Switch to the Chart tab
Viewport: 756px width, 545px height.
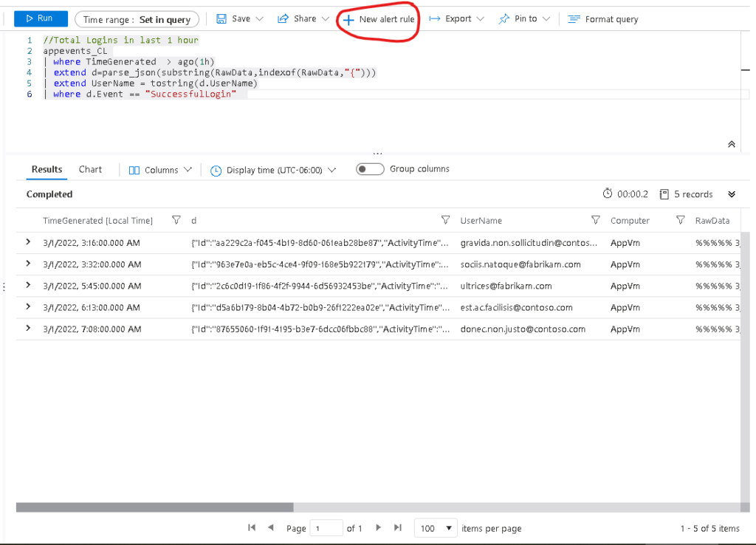click(x=90, y=169)
